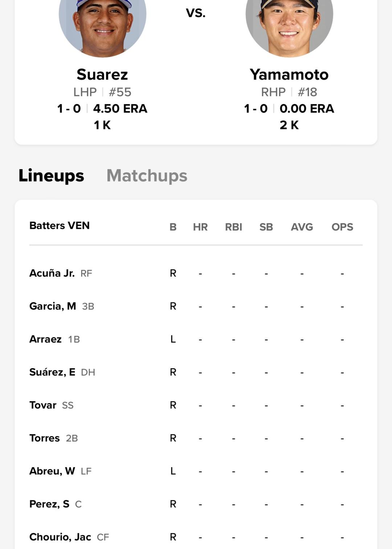Select Tovar from the lineup
This screenshot has width=392, height=549.
click(43, 405)
